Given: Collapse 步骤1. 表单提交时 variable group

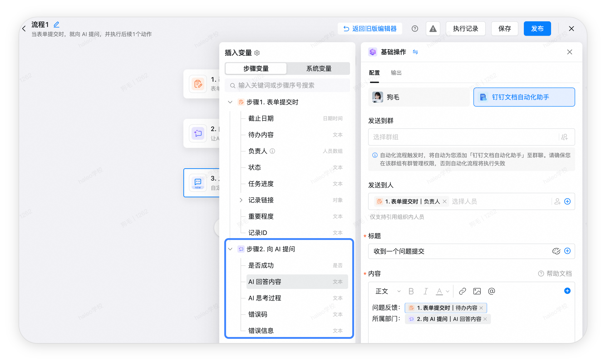Looking at the screenshot, I should click(x=230, y=102).
